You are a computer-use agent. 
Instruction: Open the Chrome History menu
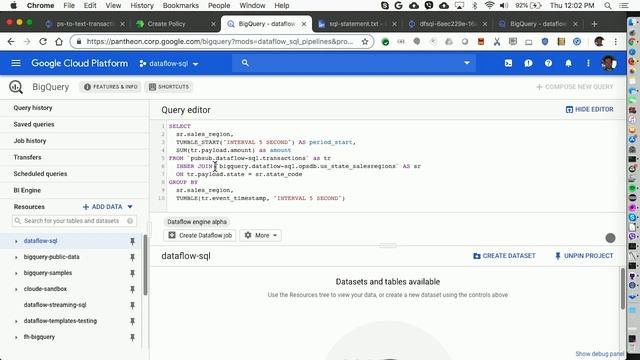tap(142, 6)
